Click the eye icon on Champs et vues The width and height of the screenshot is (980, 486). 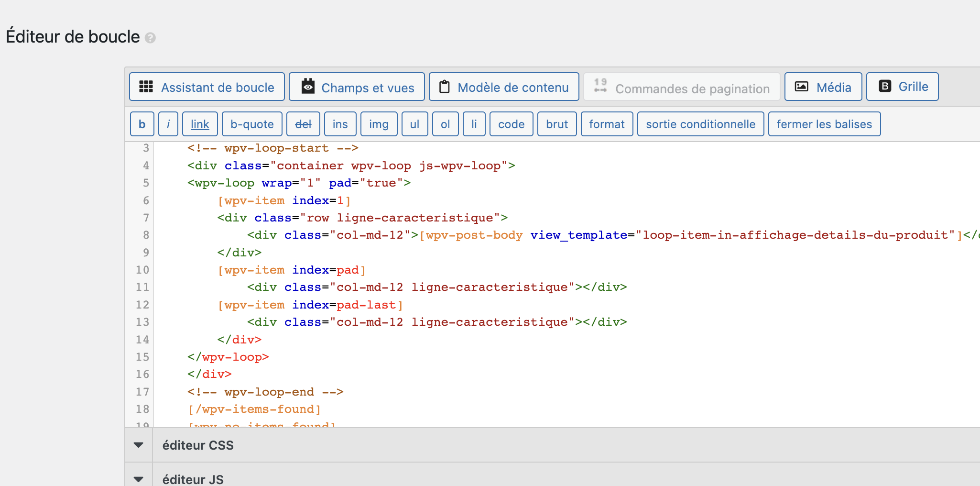click(x=308, y=86)
